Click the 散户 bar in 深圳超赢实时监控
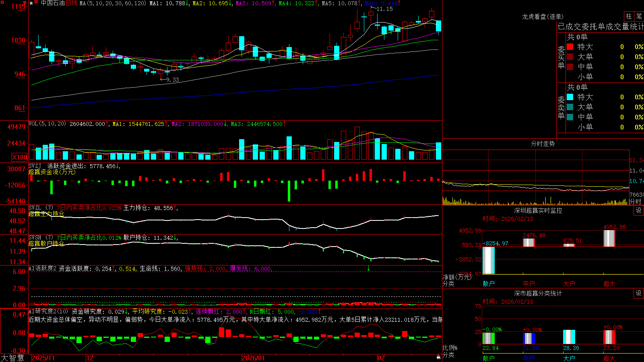The height and width of the screenshot is (362, 644). 489,260
